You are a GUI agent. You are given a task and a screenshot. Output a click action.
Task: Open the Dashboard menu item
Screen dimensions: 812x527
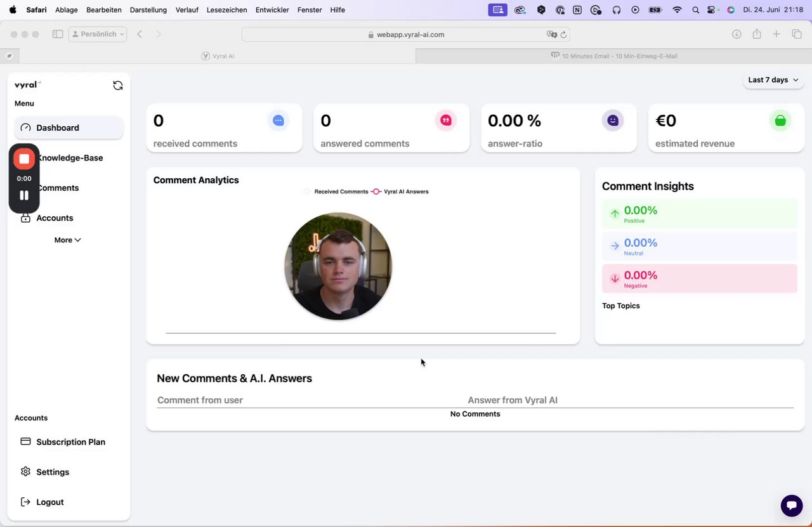[x=69, y=127]
